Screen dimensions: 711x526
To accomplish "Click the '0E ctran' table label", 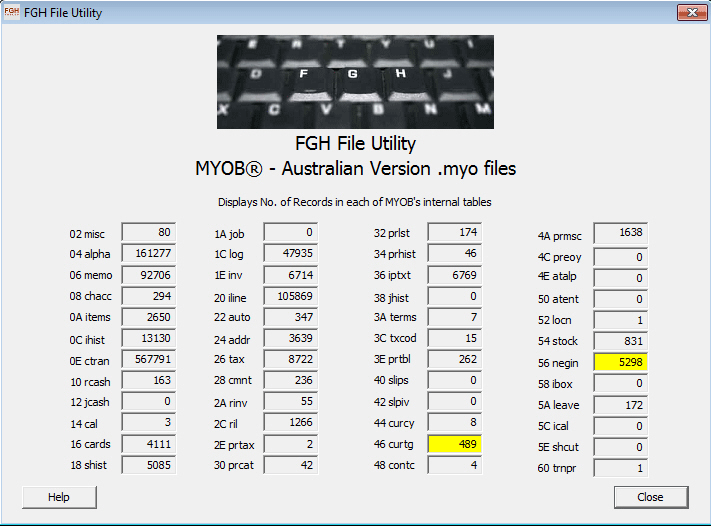I will tap(89, 361).
